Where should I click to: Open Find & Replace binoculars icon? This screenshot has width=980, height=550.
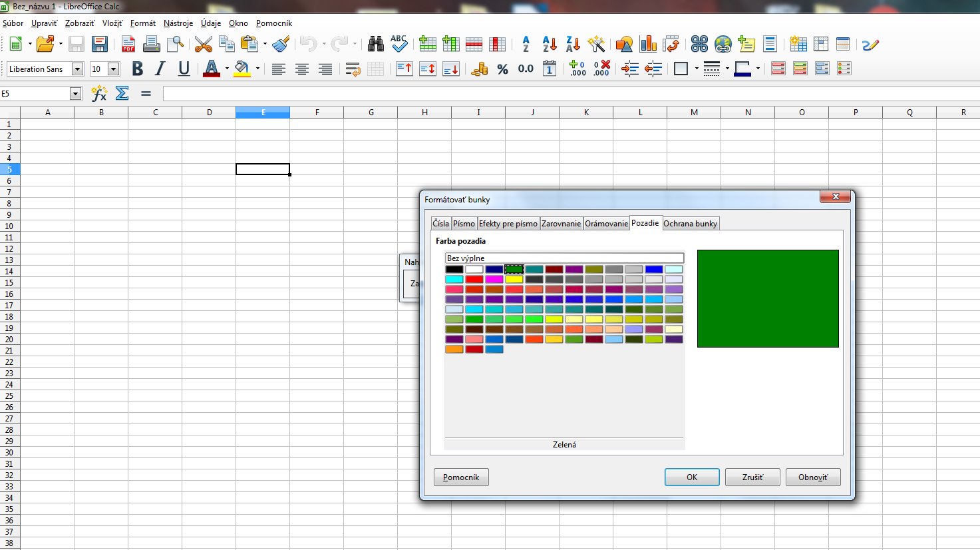376,45
